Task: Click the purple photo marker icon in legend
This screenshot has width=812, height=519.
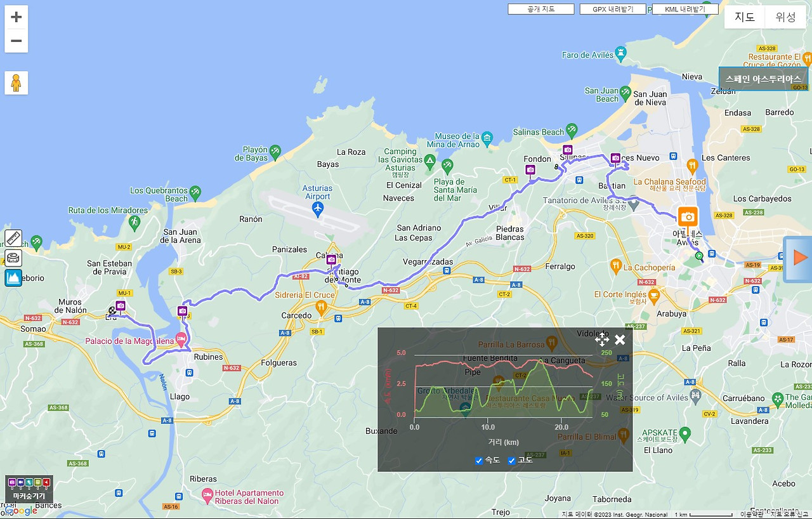Action: click(12, 482)
